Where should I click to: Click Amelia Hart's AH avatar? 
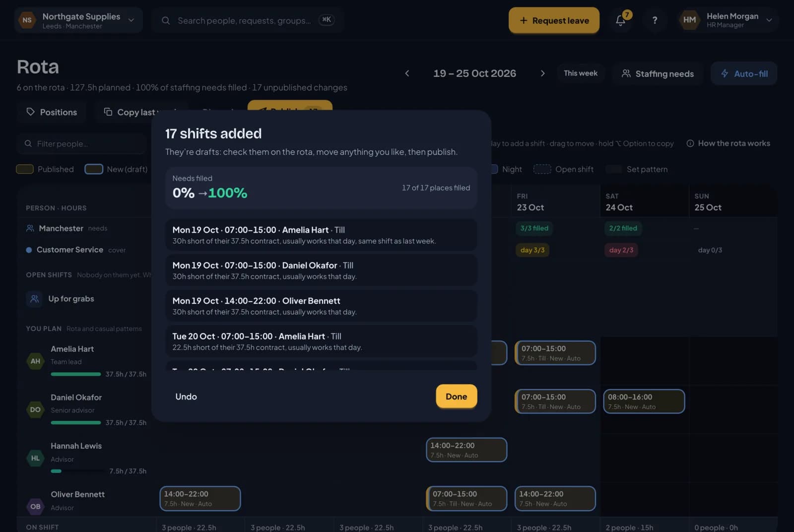(x=35, y=361)
